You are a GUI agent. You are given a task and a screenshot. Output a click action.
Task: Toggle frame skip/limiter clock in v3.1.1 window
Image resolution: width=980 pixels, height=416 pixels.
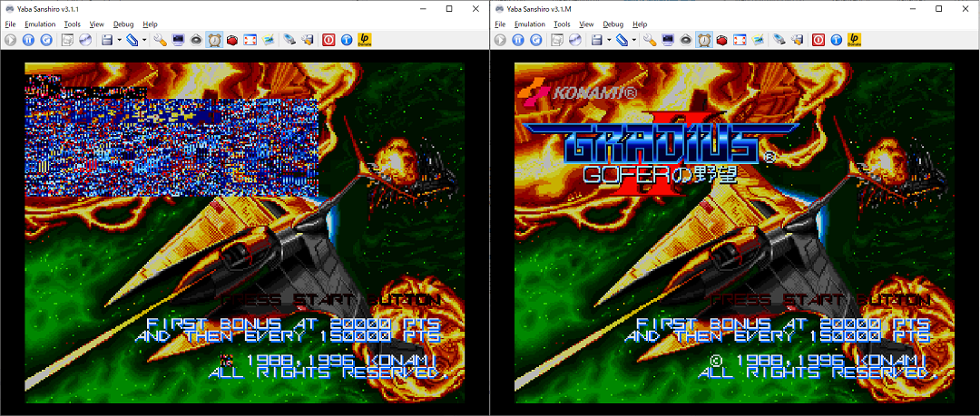coord(214,40)
